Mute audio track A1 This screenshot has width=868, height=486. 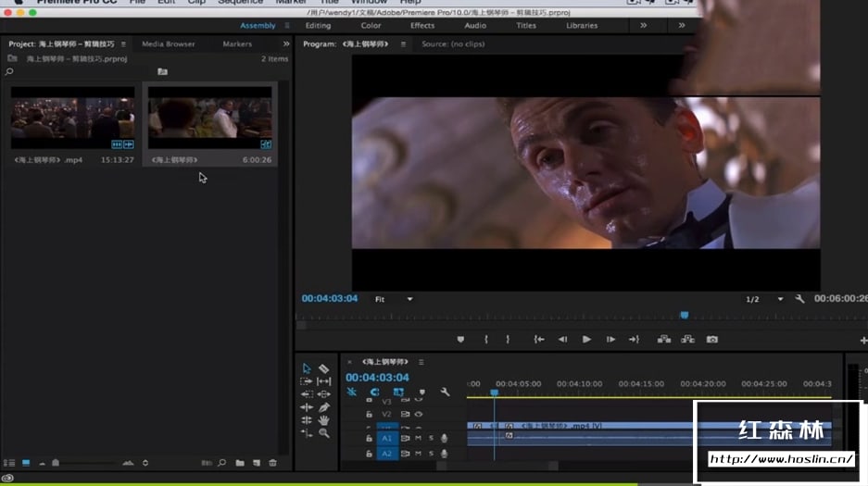(x=418, y=438)
